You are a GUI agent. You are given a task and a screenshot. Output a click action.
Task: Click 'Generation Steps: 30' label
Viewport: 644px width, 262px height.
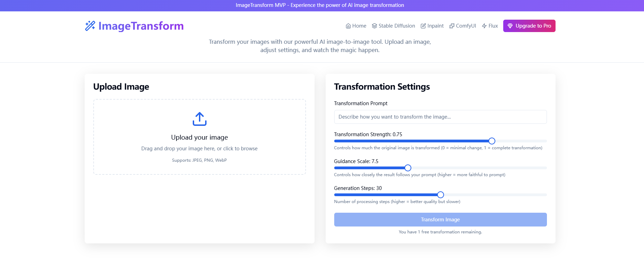point(358,188)
